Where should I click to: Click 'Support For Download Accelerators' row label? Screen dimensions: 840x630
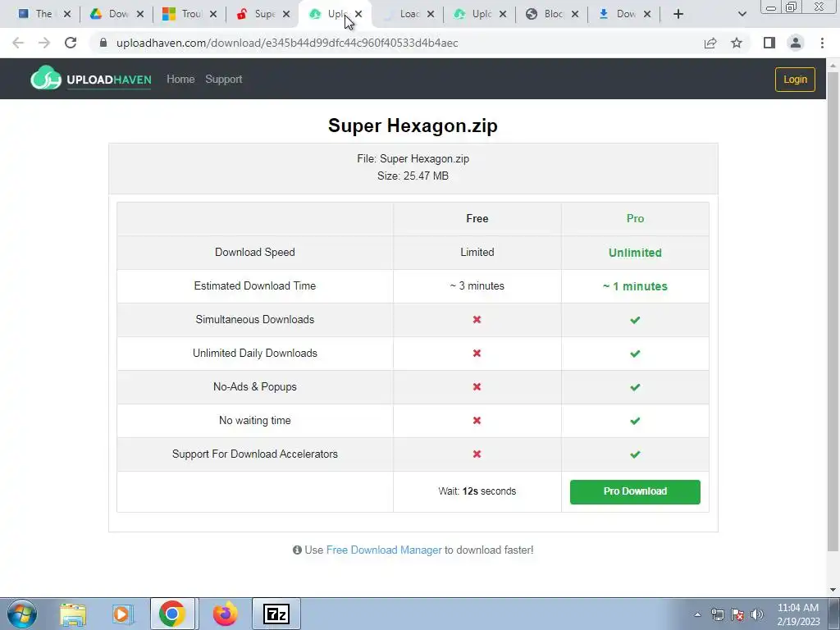pos(255,454)
